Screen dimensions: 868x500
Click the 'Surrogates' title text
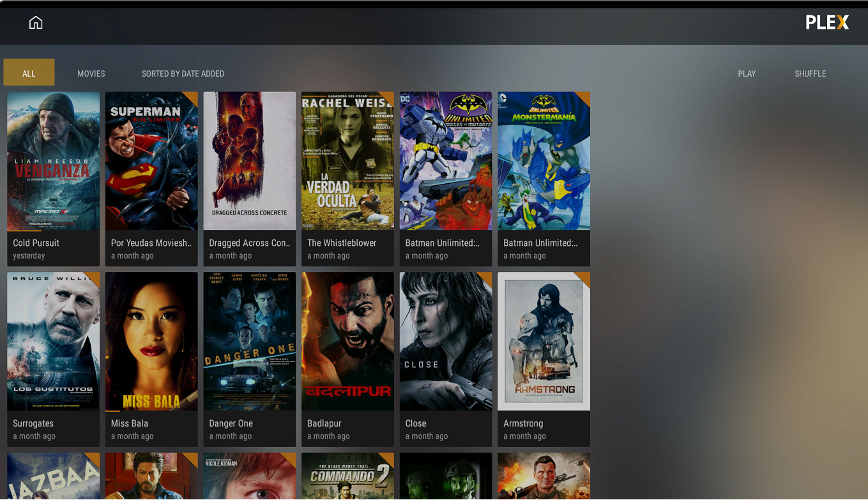33,424
